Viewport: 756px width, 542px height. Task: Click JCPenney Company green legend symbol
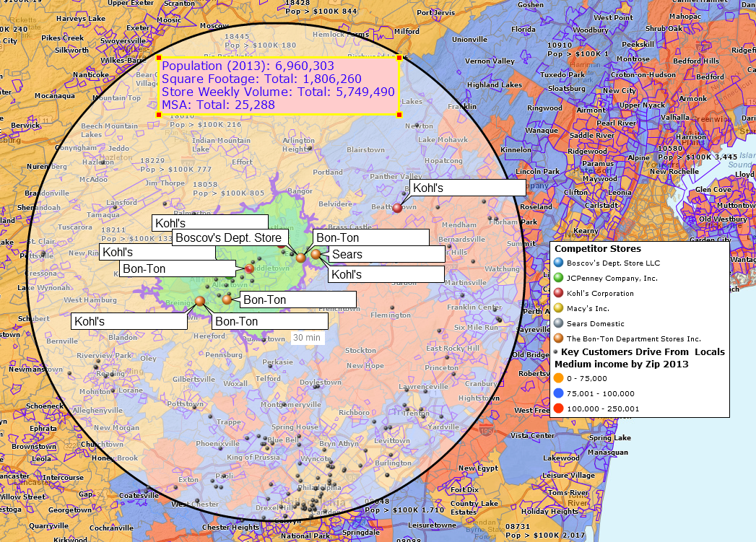558,278
